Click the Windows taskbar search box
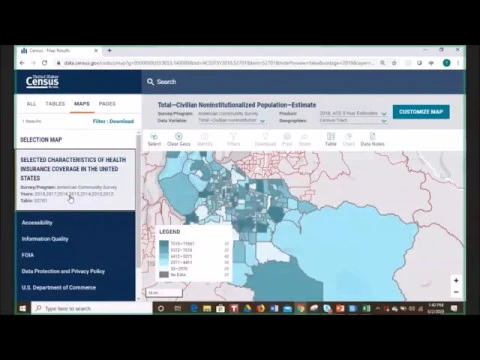The image size is (480, 360). click(92, 308)
